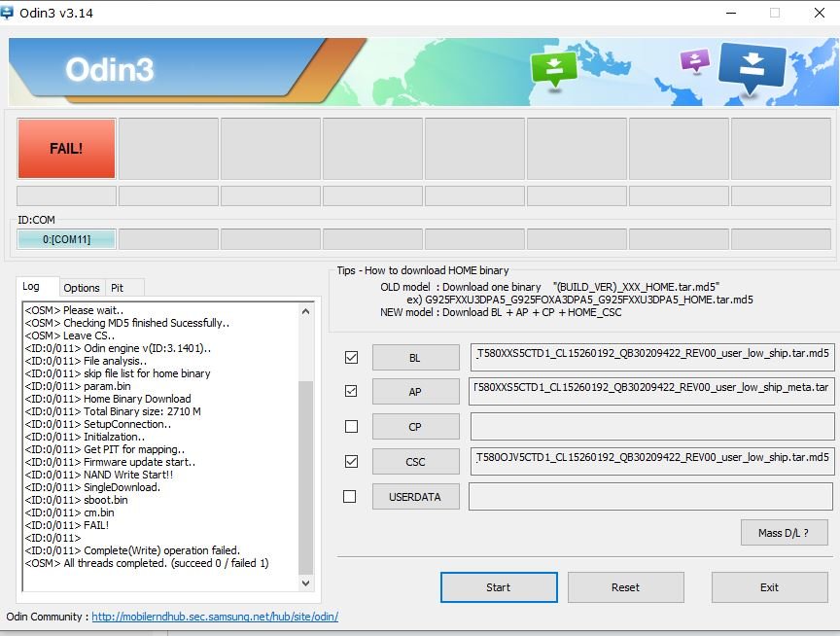This screenshot has width=840, height=636.
Task: Uncheck the CSC file checkbox
Action: click(351, 461)
